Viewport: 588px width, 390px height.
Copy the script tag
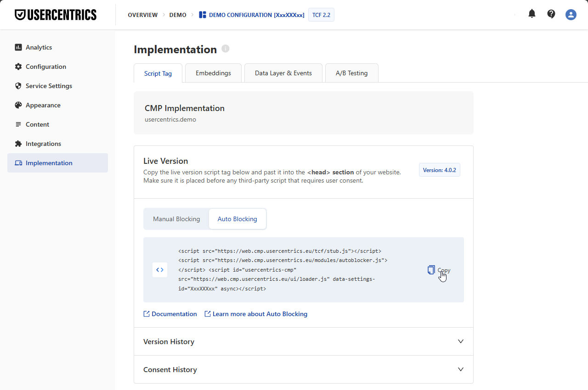pos(439,270)
